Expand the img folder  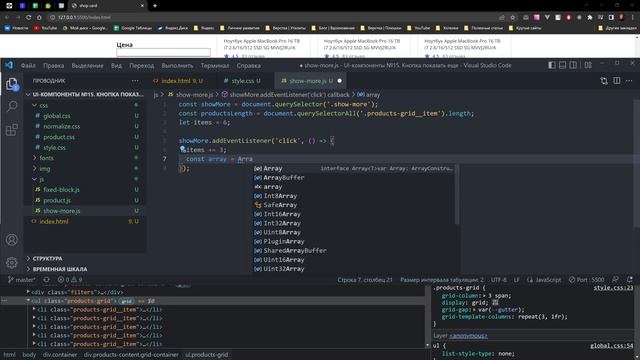pyautogui.click(x=35, y=169)
